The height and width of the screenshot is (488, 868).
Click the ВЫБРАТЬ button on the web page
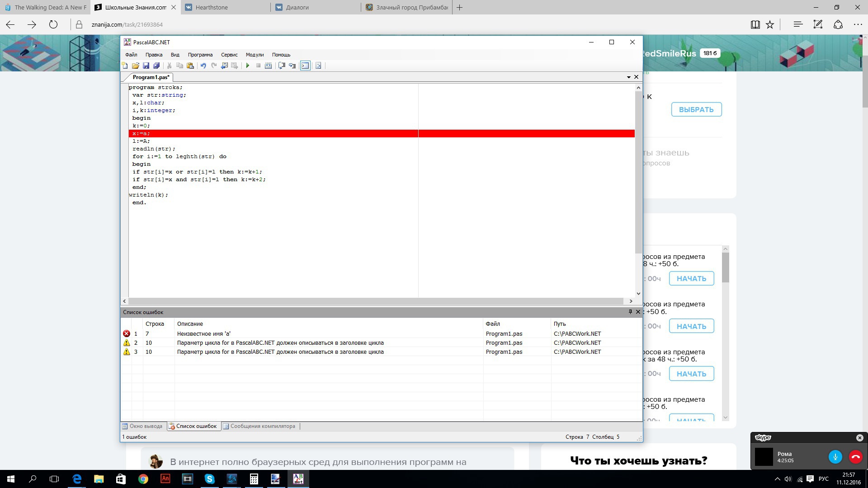696,109
